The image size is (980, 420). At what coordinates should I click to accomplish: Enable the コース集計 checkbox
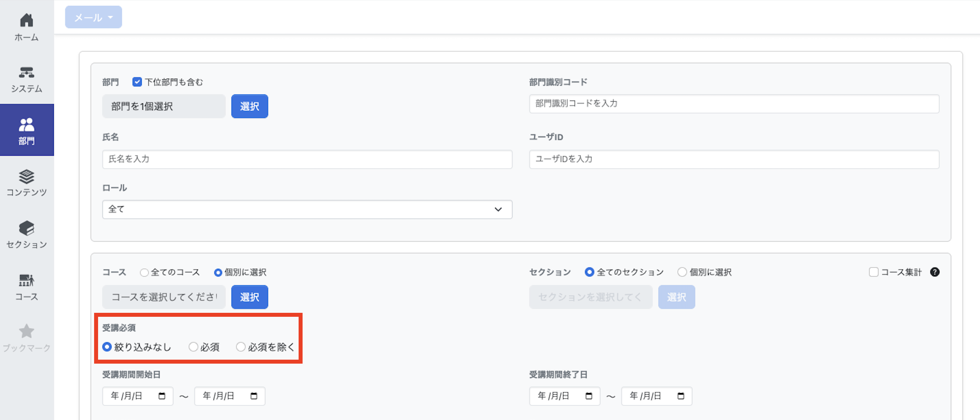[x=874, y=272]
